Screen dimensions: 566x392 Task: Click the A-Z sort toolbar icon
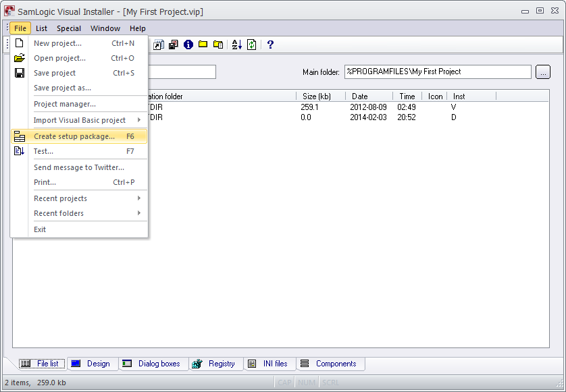point(237,45)
